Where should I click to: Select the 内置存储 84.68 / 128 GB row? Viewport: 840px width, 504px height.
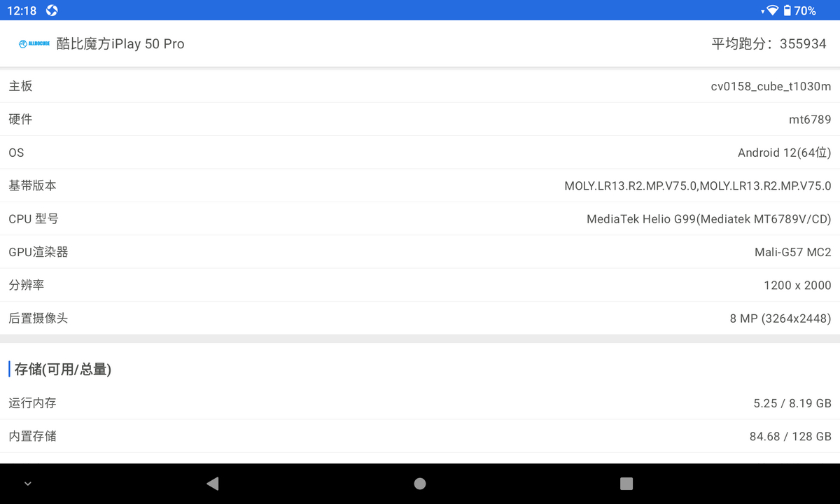[420, 436]
